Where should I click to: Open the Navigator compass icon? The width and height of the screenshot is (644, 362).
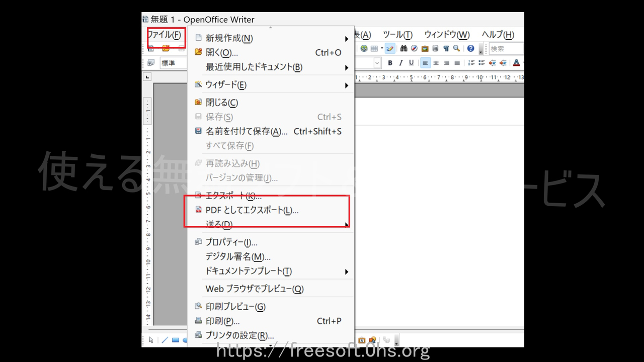click(x=414, y=48)
